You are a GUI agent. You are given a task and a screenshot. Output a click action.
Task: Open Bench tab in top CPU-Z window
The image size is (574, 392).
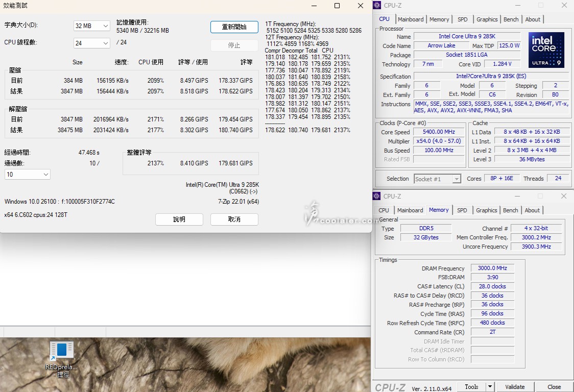coord(511,19)
